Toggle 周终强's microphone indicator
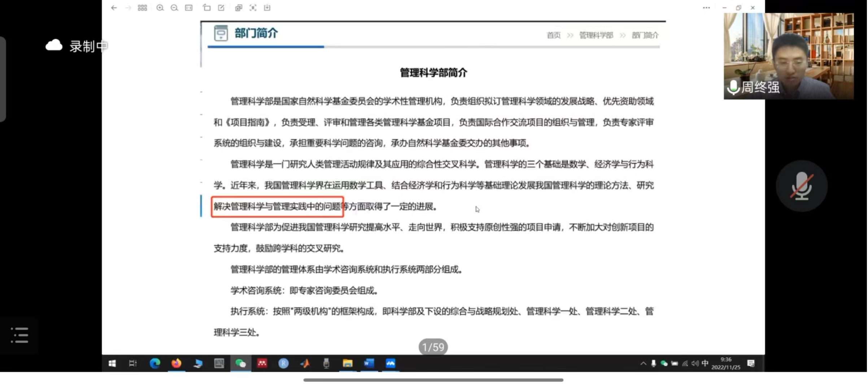The image size is (868, 390). (x=733, y=87)
